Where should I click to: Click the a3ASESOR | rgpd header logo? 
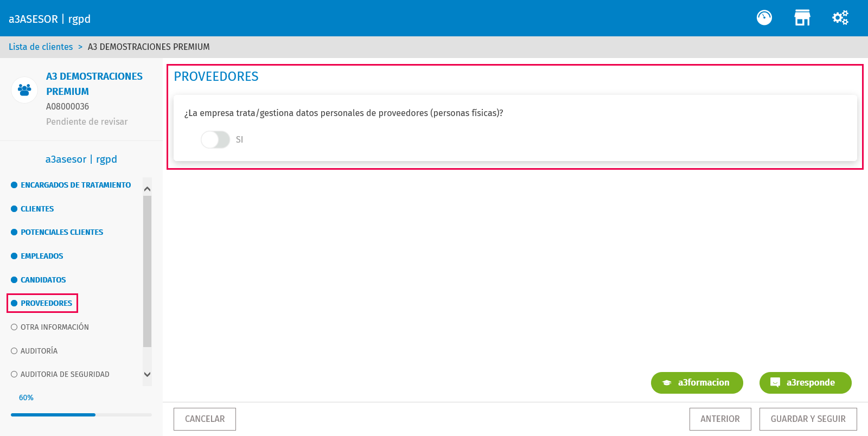point(49,19)
